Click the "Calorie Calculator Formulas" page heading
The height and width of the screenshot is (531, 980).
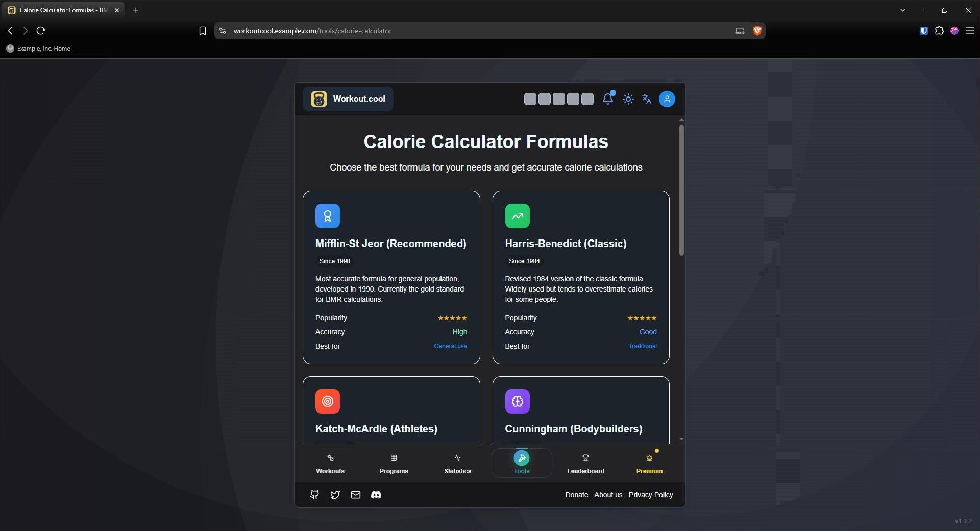pos(486,141)
